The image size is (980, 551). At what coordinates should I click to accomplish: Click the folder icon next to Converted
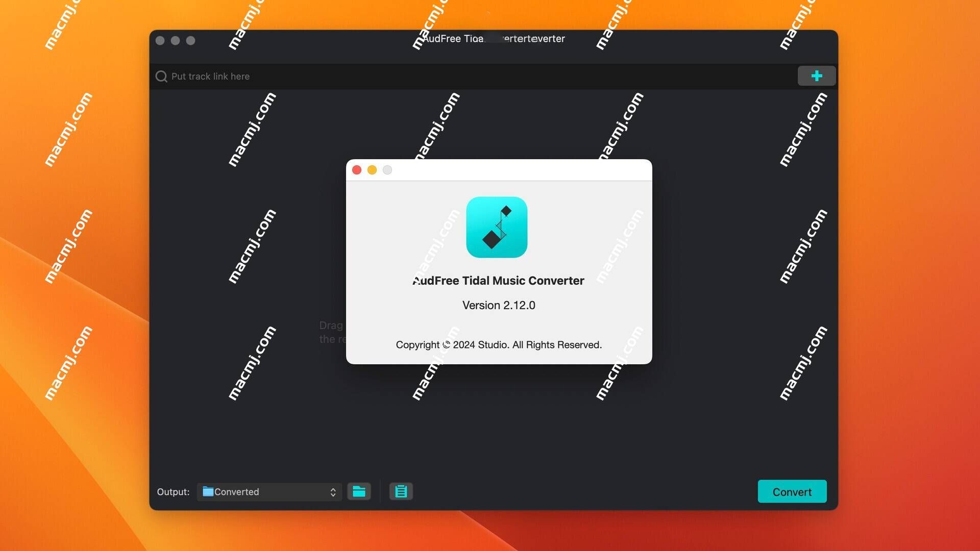(359, 491)
